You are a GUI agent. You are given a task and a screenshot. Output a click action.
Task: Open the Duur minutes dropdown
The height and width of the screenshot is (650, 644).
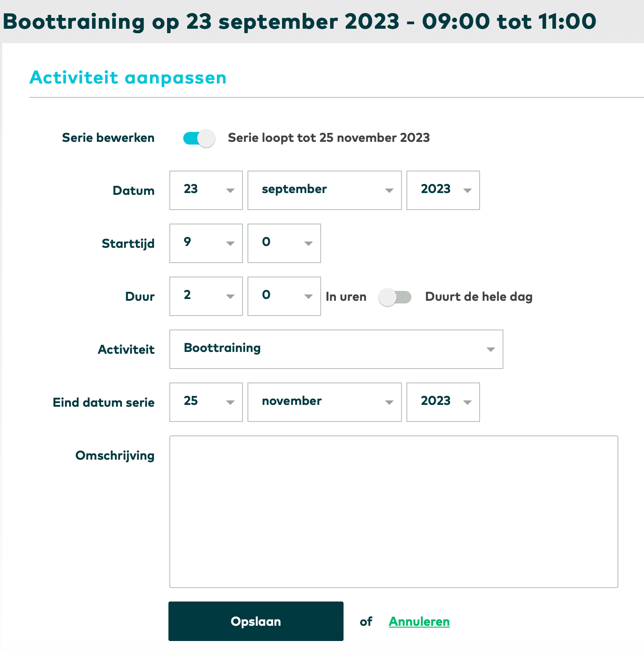(284, 296)
